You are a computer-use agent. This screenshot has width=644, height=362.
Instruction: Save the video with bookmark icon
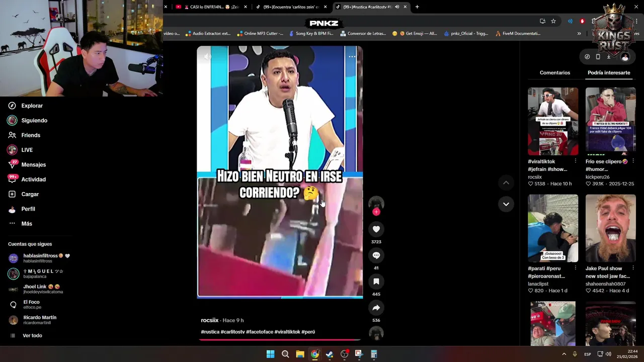[376, 282]
